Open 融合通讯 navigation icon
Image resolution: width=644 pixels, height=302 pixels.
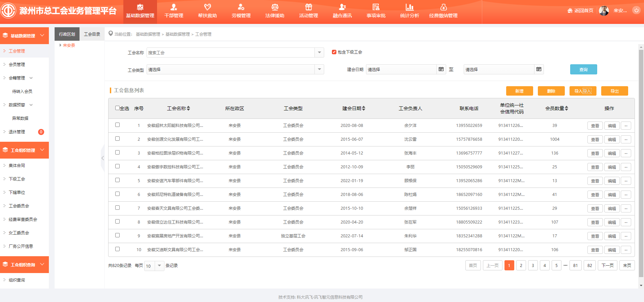pos(342,7)
